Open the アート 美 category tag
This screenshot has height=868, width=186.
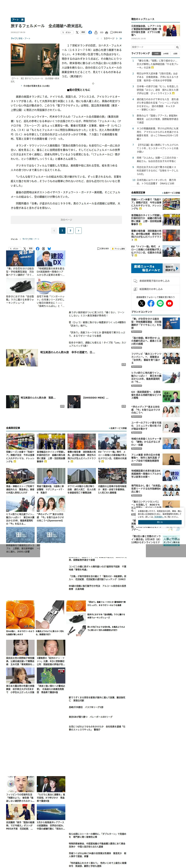[x=18, y=20]
